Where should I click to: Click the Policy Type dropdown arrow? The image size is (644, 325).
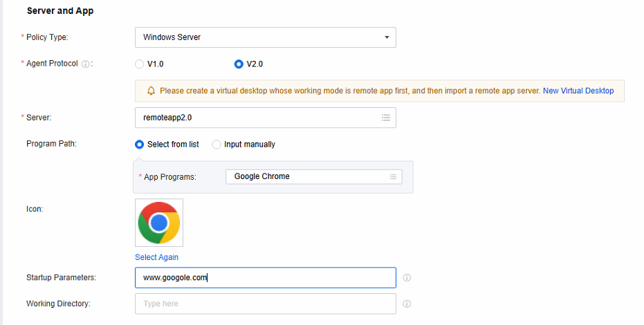[x=387, y=37]
